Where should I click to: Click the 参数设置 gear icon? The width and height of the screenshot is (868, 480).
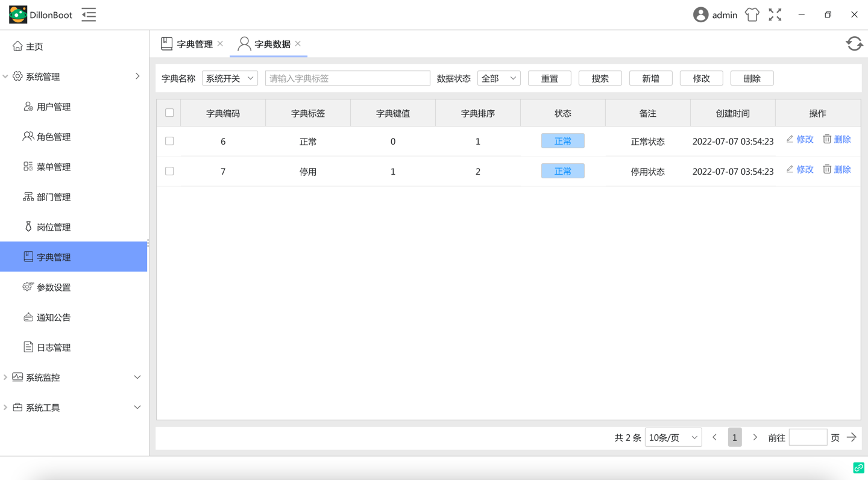click(x=28, y=287)
